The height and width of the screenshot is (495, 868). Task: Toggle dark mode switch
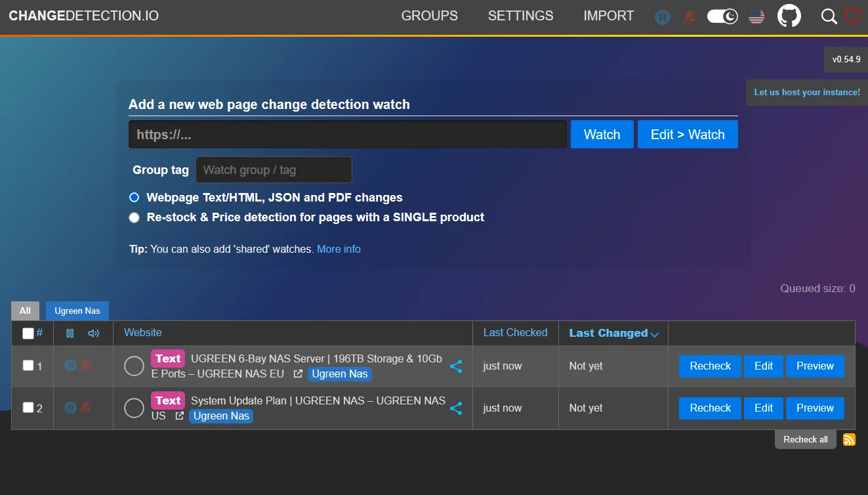(722, 16)
